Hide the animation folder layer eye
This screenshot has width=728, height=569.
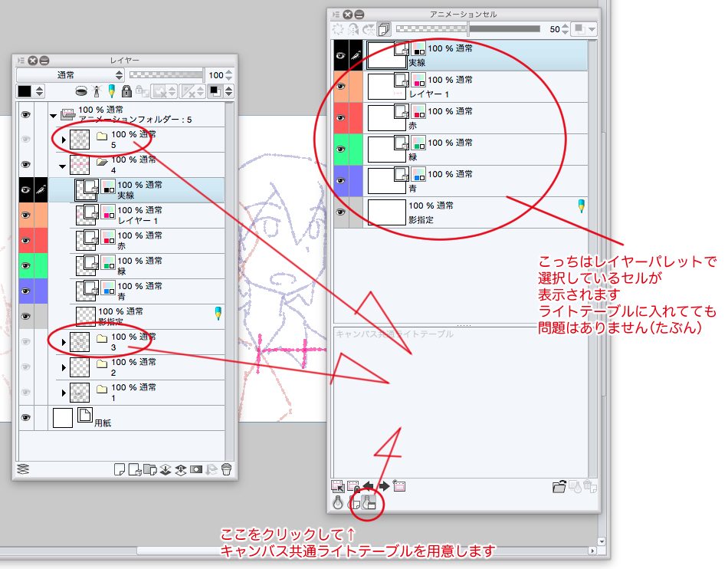pos(26,114)
